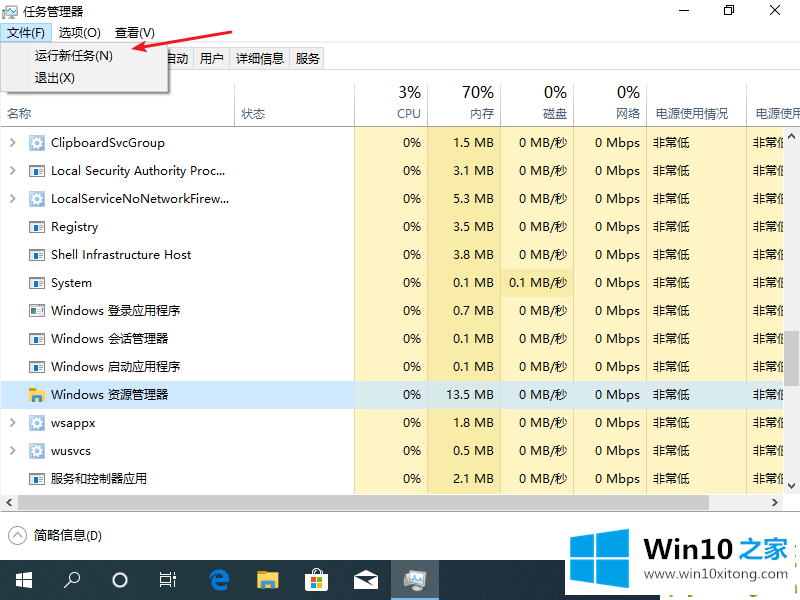Viewport: 800px width, 600px height.
Task: Open Microsoft Store from taskbar
Action: (316, 580)
